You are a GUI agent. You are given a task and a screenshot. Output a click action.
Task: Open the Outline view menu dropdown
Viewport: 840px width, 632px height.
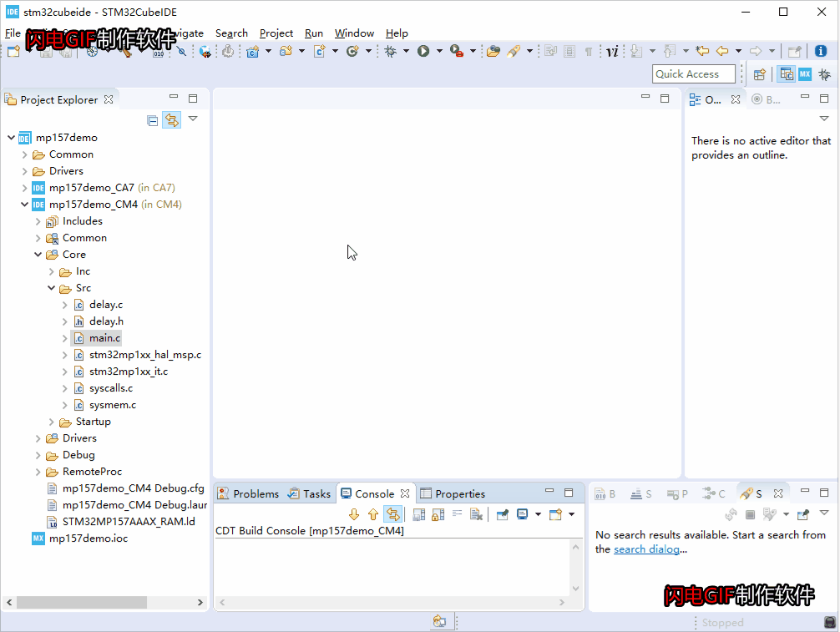[x=824, y=119]
